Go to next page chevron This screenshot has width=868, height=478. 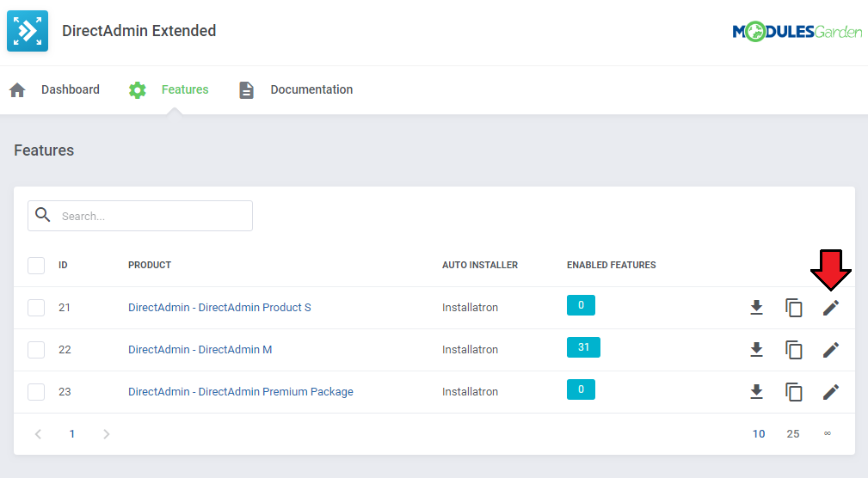click(x=107, y=434)
